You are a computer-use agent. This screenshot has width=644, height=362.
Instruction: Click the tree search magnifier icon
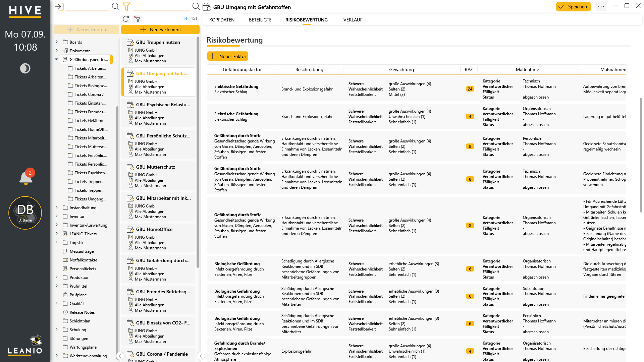pyautogui.click(x=116, y=6)
